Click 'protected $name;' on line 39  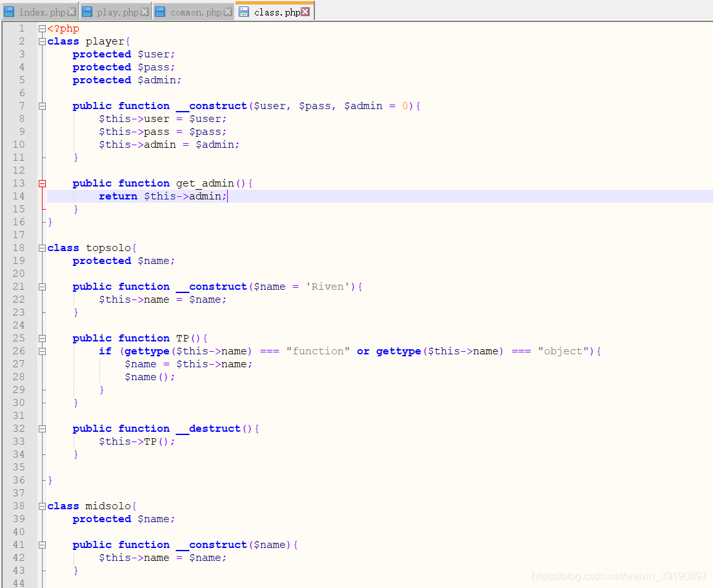coord(124,519)
